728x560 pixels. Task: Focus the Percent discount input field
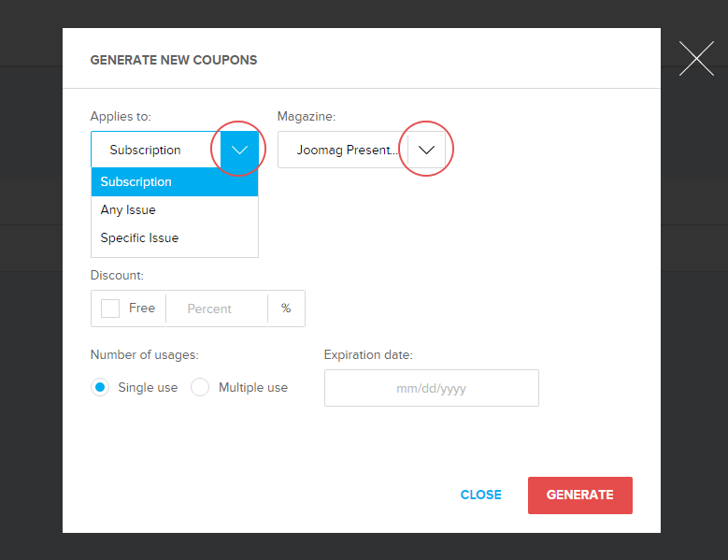(216, 309)
